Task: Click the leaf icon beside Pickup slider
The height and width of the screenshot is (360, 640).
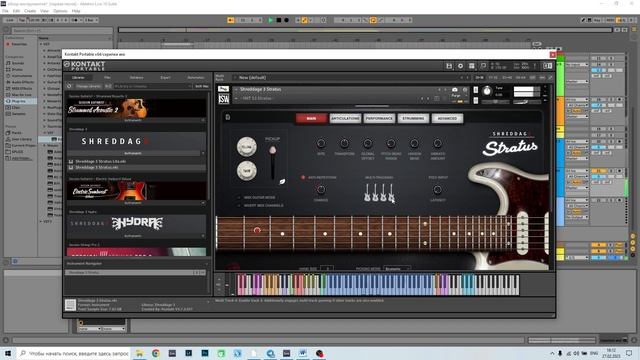Action: (x=282, y=182)
